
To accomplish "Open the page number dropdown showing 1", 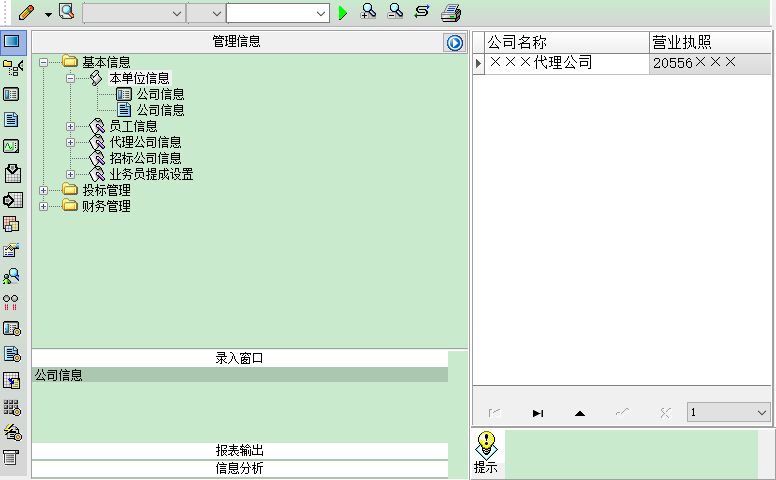I will point(728,412).
